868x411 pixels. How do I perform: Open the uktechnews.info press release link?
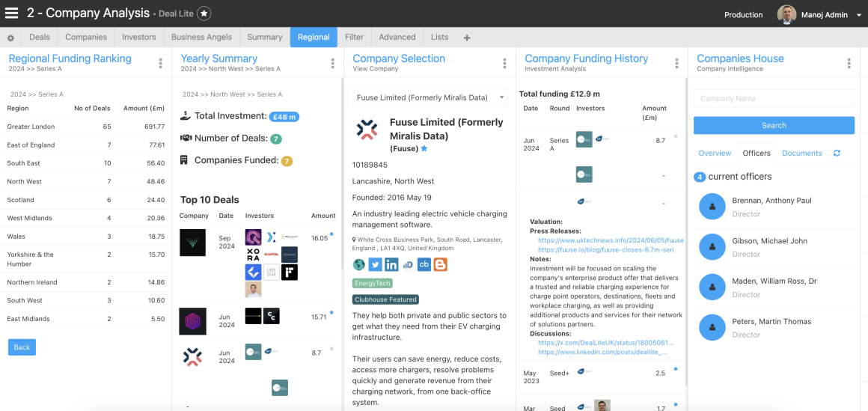[x=611, y=240]
